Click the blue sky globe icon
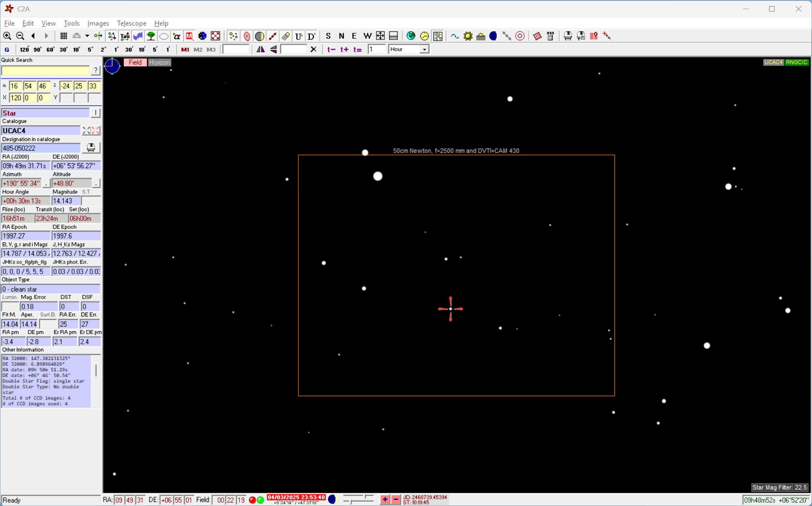 point(203,36)
